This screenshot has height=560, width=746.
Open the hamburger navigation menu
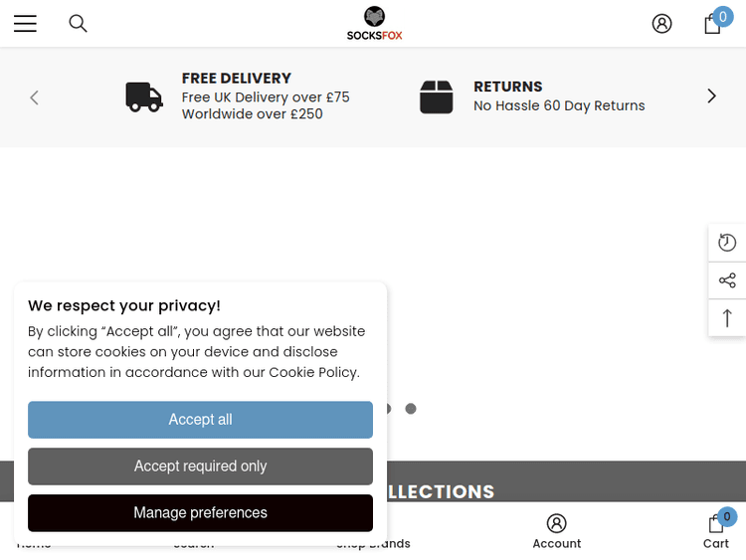point(25,24)
